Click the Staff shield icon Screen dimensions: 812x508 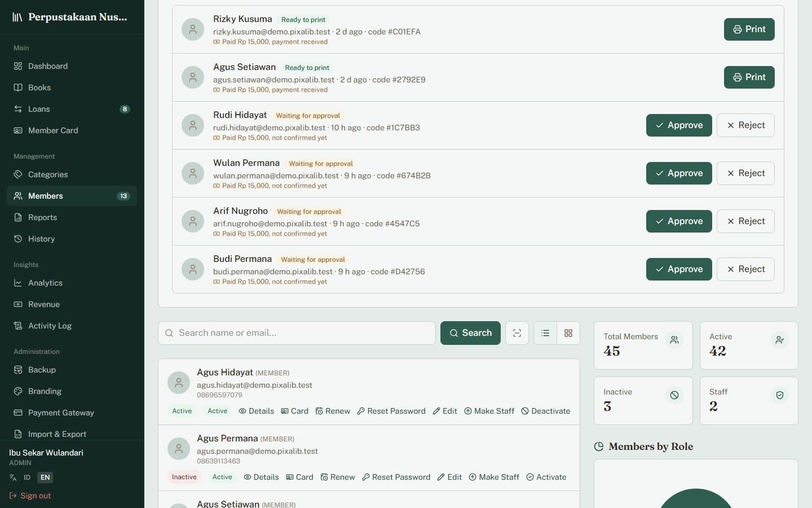click(x=780, y=395)
